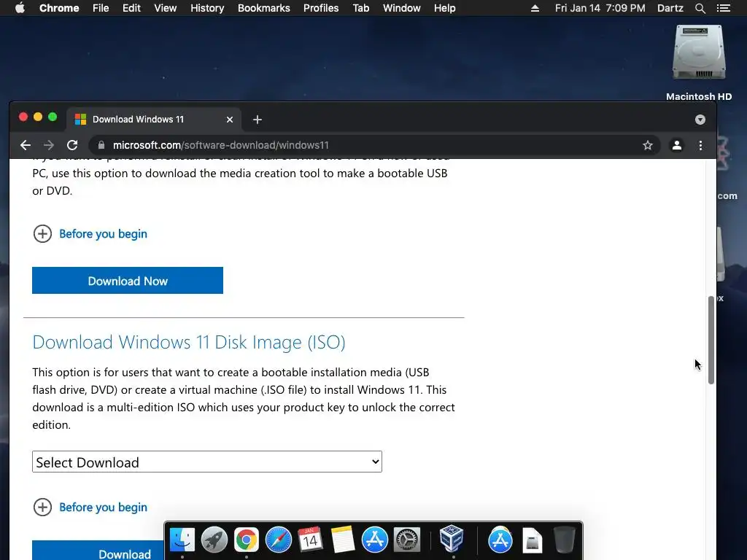This screenshot has height=560, width=747.
Task: Open the Chrome application menu
Action: pos(59,8)
